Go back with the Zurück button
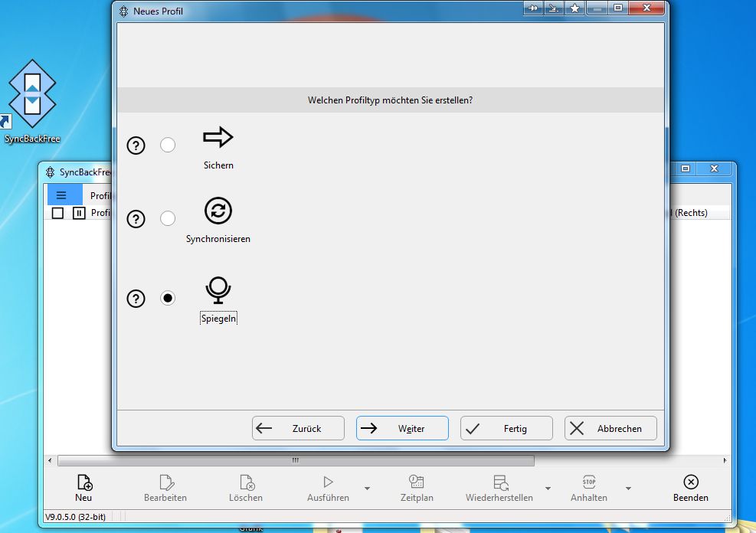Screen dimensions: 756x533 click(x=298, y=428)
